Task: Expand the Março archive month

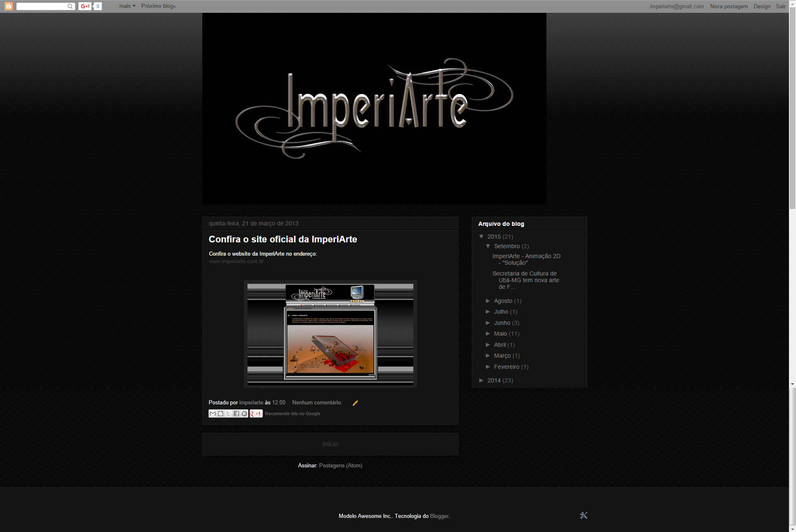Action: (x=488, y=355)
